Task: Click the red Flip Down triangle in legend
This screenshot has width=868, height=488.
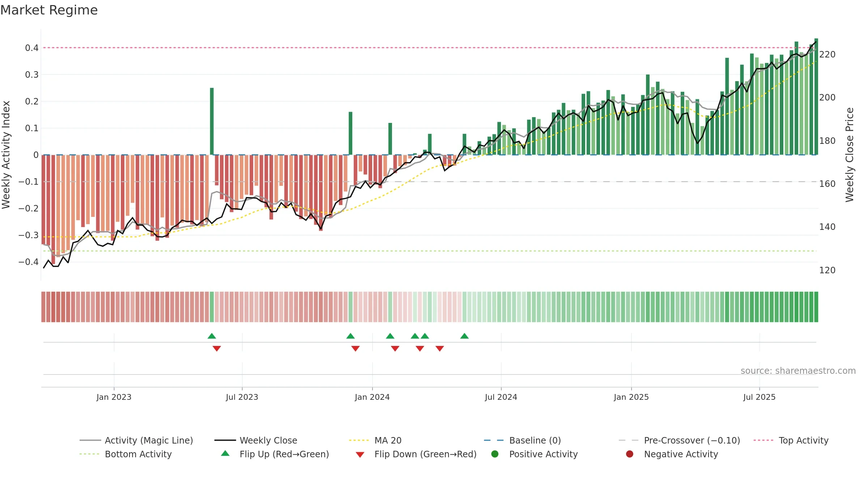Action: tap(360, 455)
